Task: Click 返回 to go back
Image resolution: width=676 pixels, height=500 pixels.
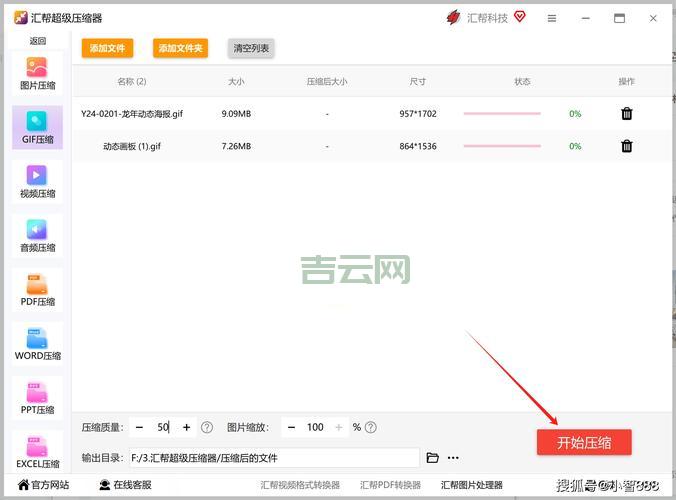Action: coord(38,41)
